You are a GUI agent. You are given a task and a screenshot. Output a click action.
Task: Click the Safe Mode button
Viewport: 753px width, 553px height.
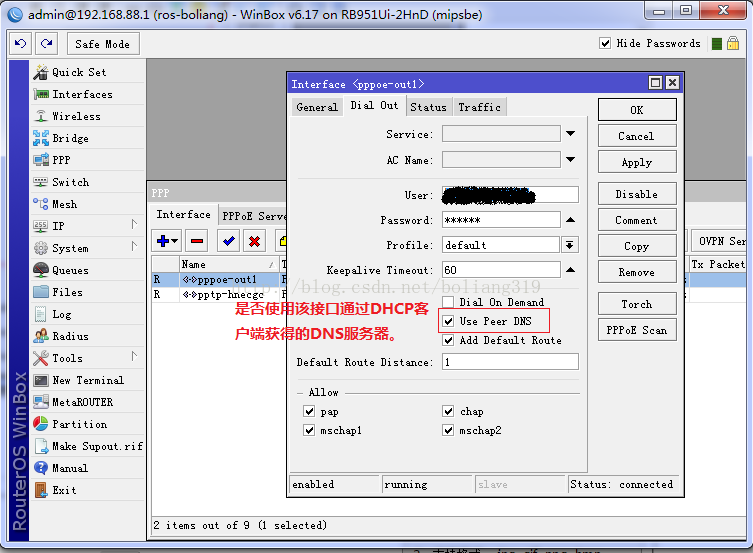[103, 44]
